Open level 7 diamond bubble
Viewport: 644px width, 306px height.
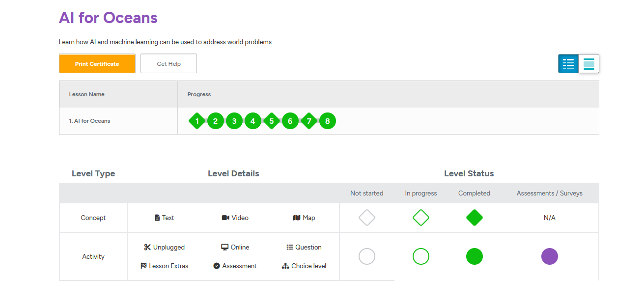tap(309, 121)
